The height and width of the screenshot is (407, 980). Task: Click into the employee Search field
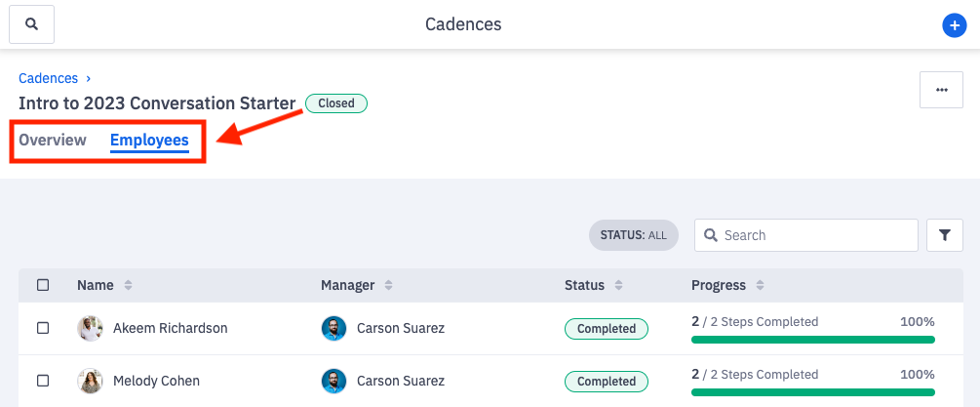816,235
